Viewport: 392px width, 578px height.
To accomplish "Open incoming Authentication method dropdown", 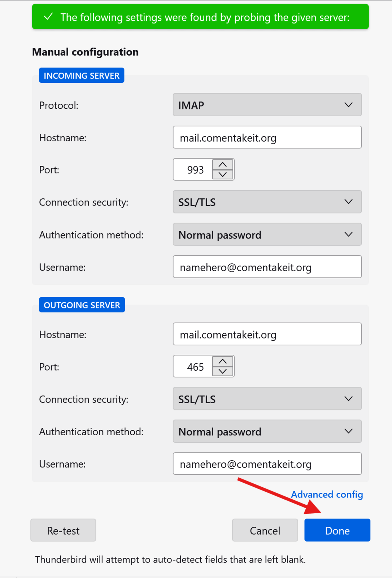I will 267,234.
